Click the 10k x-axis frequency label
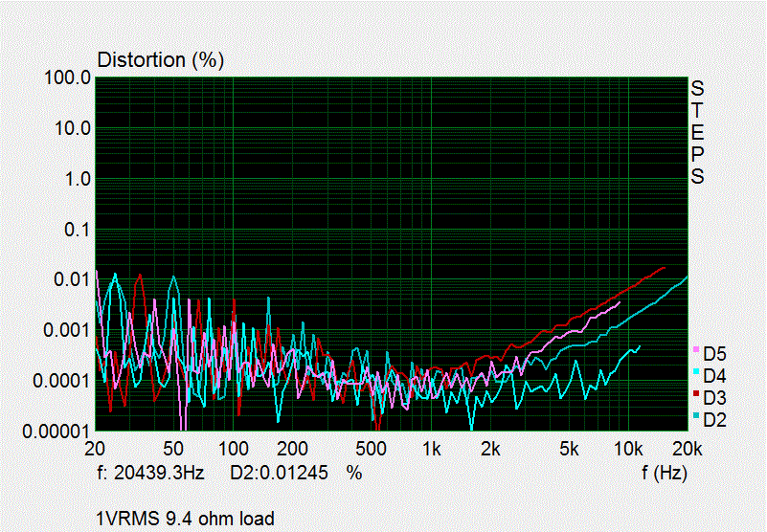 [628, 449]
